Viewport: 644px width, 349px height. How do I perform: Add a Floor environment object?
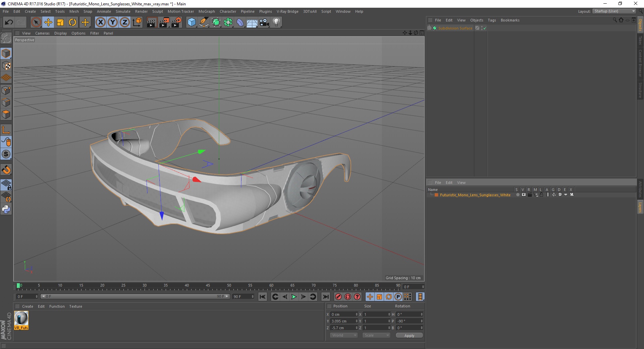tap(252, 22)
